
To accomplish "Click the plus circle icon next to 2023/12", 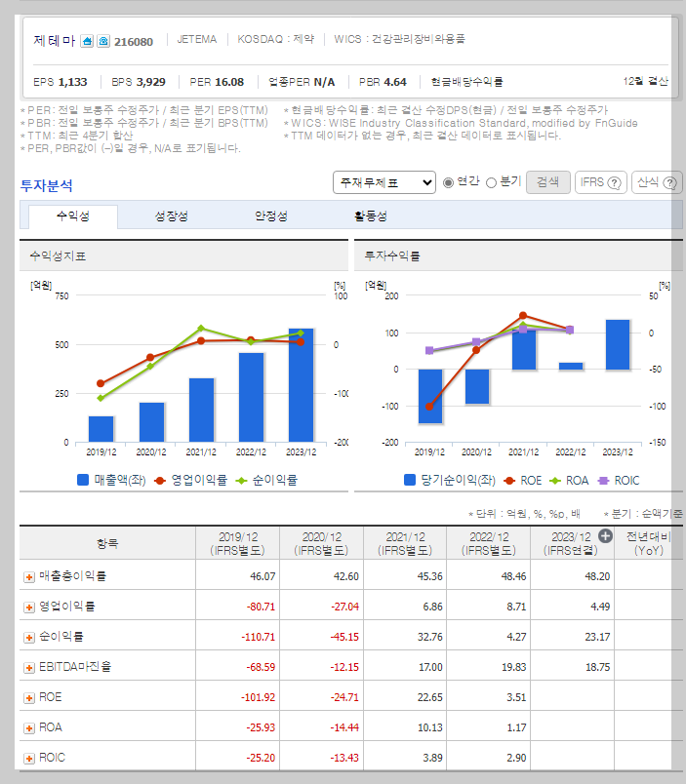I will (605, 536).
